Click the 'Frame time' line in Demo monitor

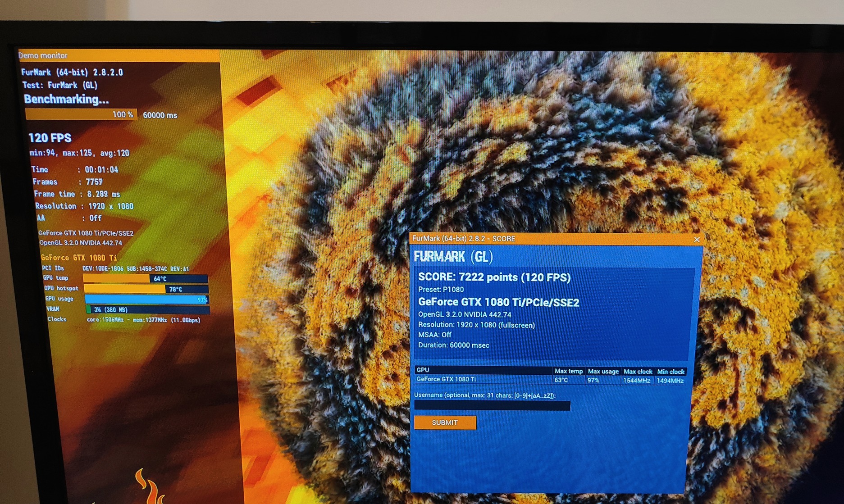pos(77,194)
